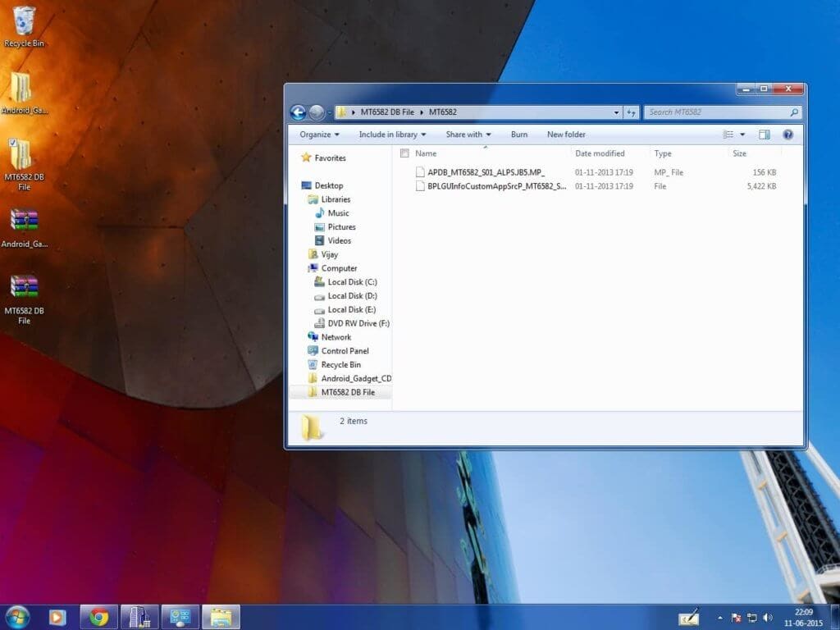Click the magnifier icon in the search box
Viewport: 840px width, 630px height.
point(794,112)
